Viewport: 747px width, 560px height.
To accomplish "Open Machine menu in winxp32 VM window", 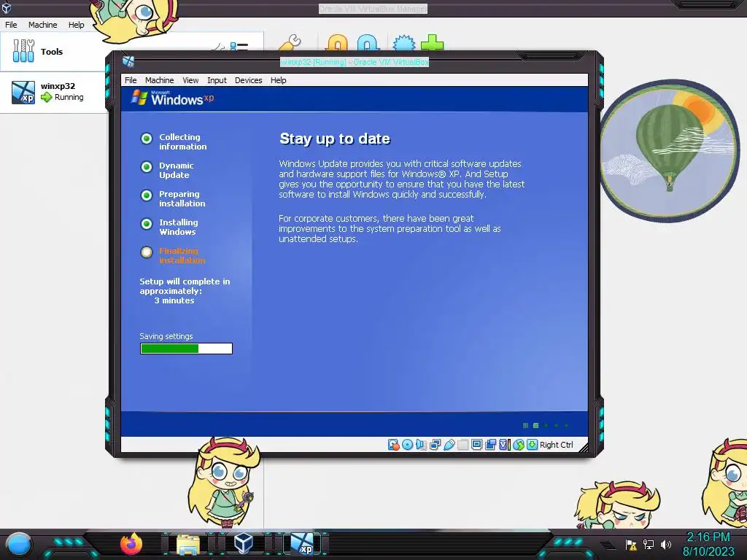I will pos(159,80).
